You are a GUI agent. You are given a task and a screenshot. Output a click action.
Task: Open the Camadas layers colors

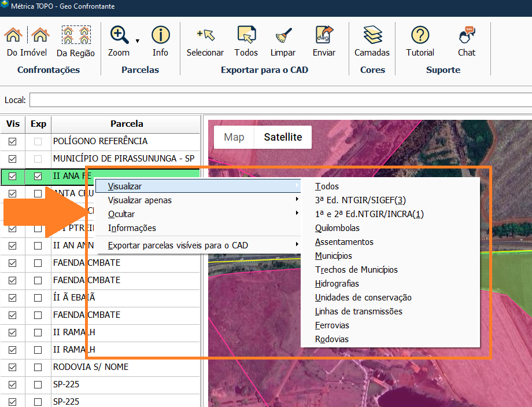tap(372, 37)
